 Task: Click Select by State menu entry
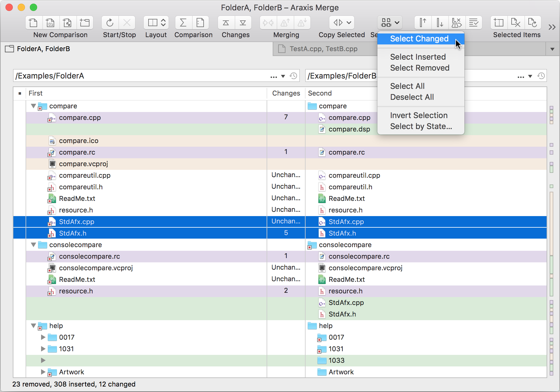pyautogui.click(x=421, y=126)
